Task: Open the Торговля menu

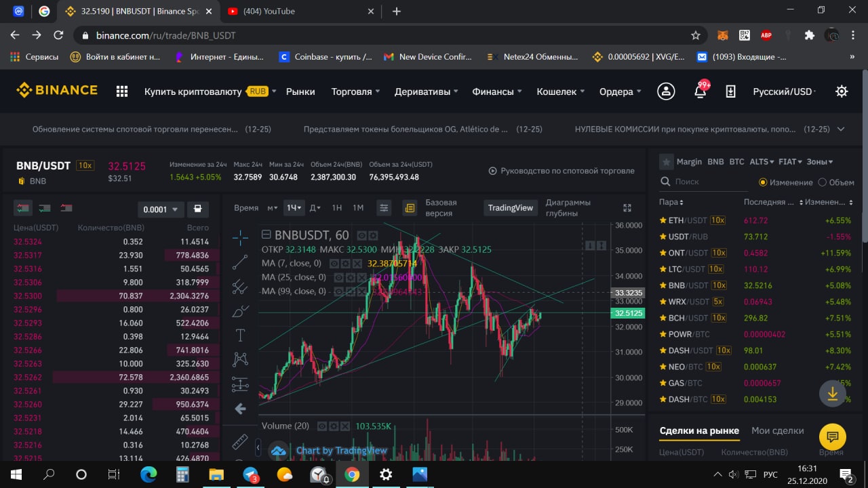Action: [355, 91]
